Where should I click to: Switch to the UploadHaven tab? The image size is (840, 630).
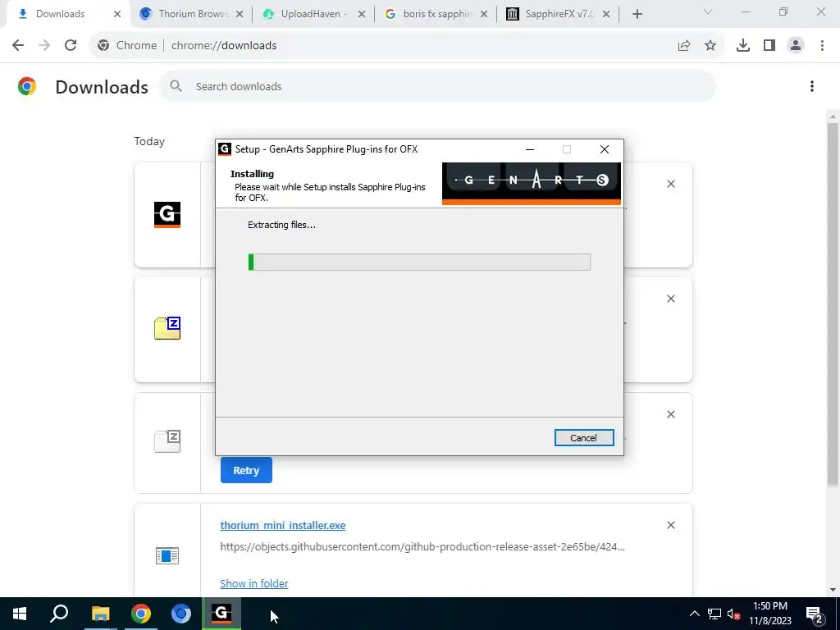313,14
